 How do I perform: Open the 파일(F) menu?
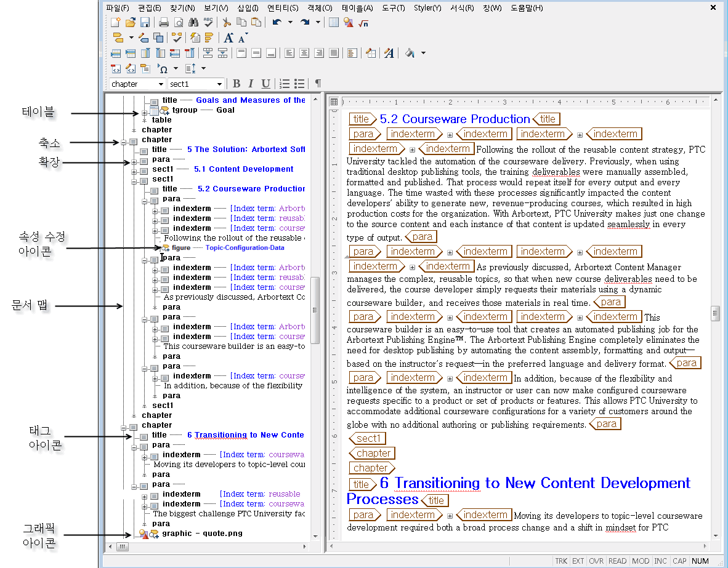118,8
